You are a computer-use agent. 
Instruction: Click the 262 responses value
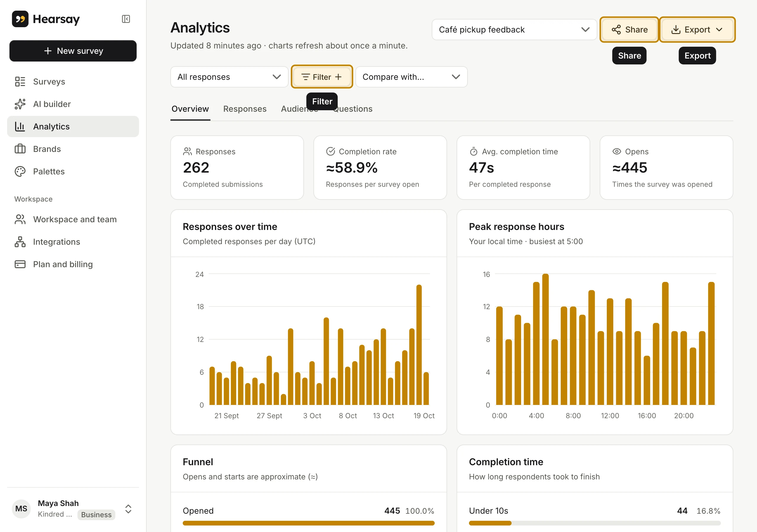point(196,168)
